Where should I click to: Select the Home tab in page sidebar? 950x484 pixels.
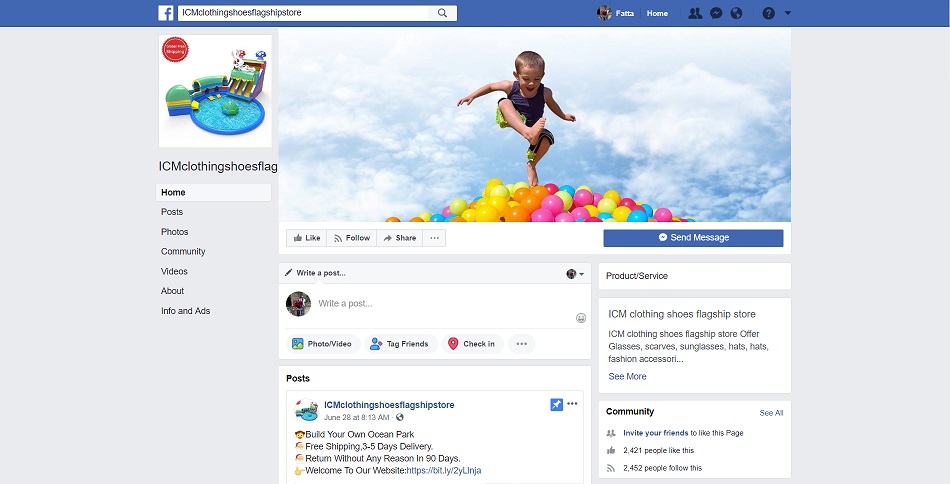213,193
